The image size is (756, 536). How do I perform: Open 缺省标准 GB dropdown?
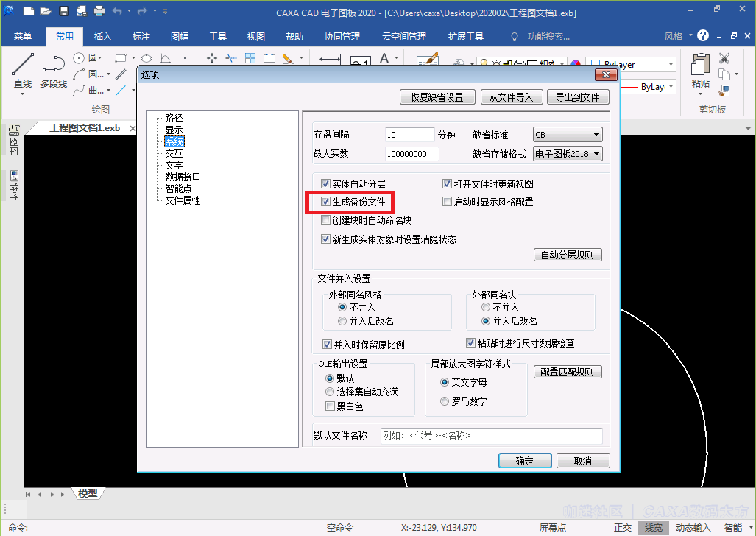click(x=568, y=135)
